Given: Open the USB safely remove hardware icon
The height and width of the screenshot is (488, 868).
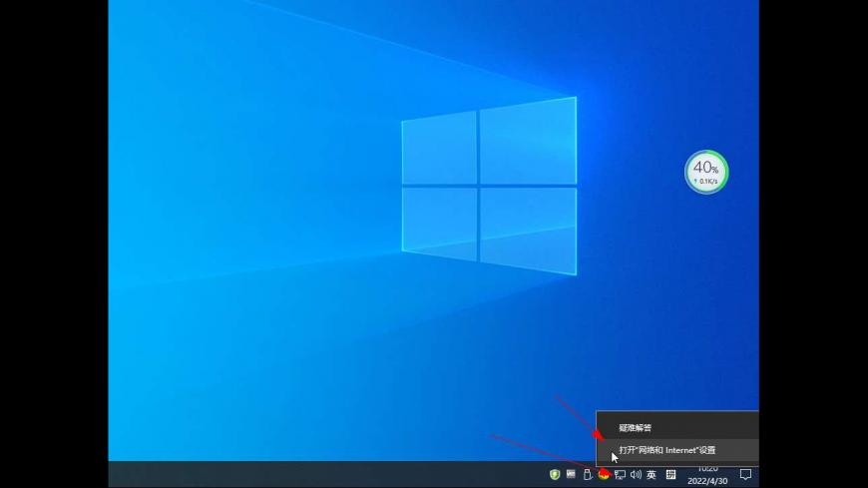Looking at the screenshot, I should pos(588,475).
